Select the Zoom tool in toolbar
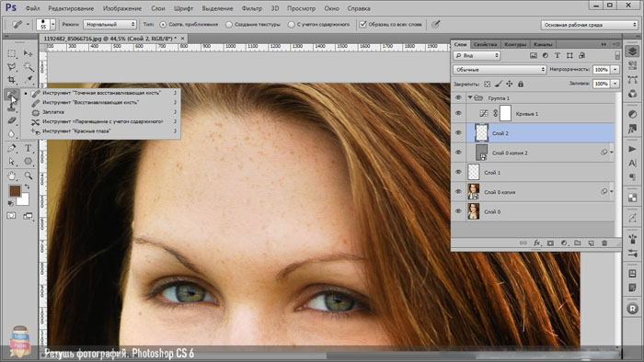 point(28,175)
